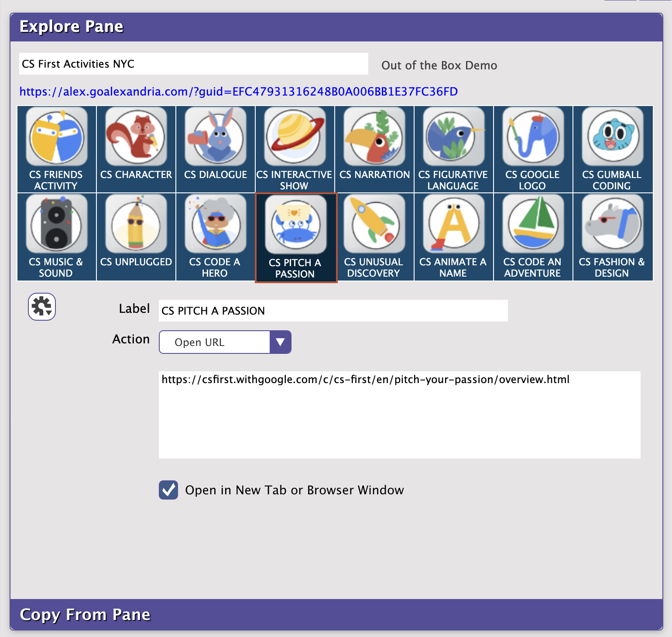Select the CS Narration toucan tile
The width and height of the screenshot is (672, 637).
(374, 149)
